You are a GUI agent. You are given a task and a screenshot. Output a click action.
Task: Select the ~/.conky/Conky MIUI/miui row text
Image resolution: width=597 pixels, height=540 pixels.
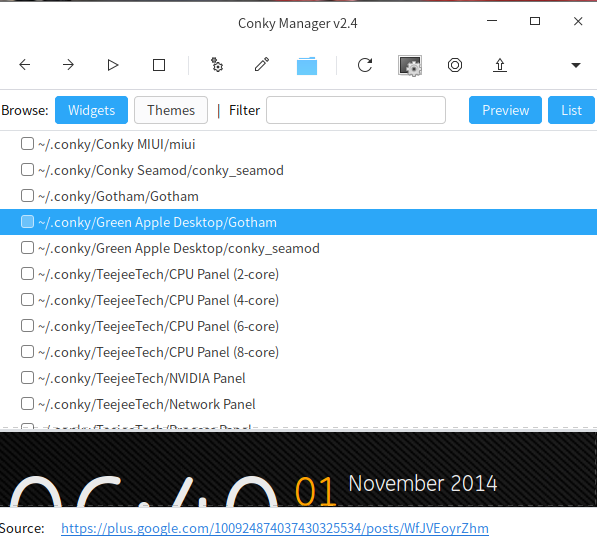[117, 145]
